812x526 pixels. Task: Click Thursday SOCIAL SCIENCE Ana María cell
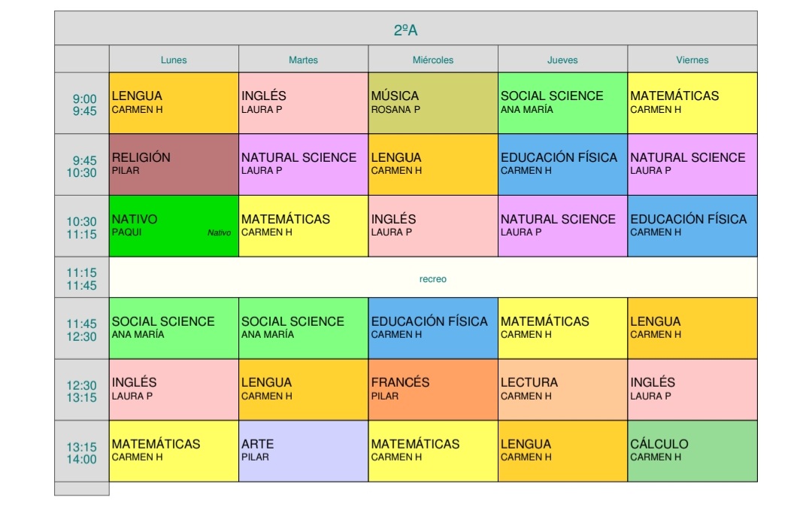(x=563, y=102)
